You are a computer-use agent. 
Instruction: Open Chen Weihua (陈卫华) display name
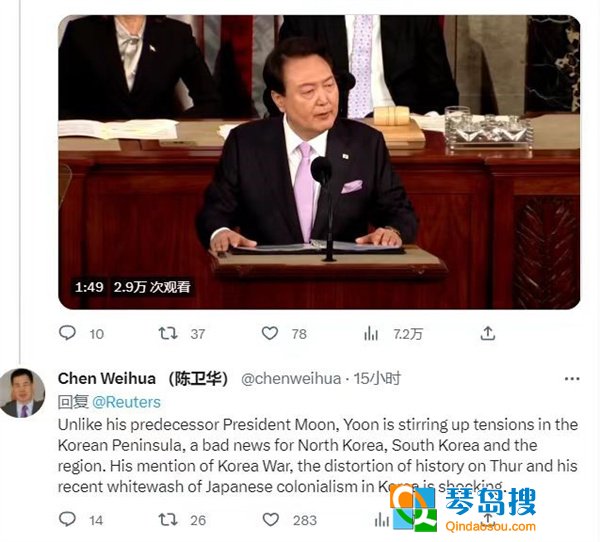pos(143,379)
